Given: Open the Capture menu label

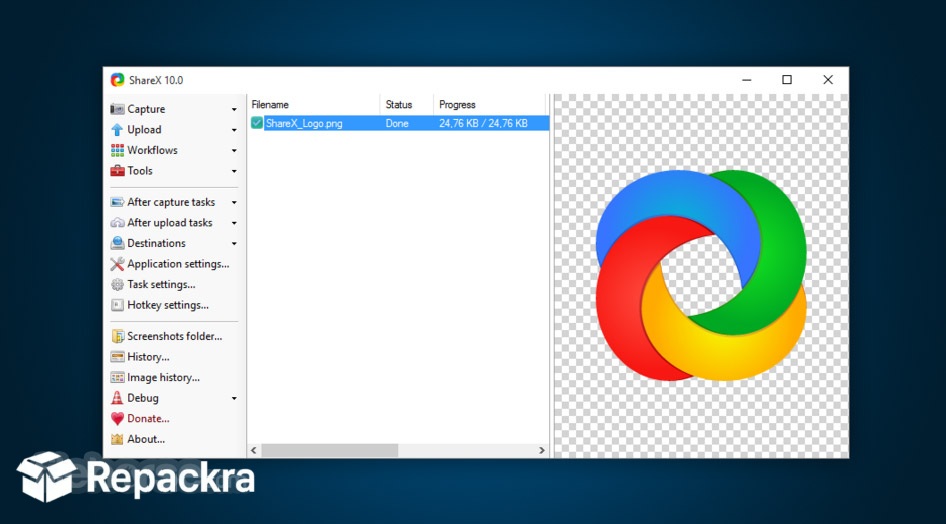Looking at the screenshot, I should (x=146, y=109).
